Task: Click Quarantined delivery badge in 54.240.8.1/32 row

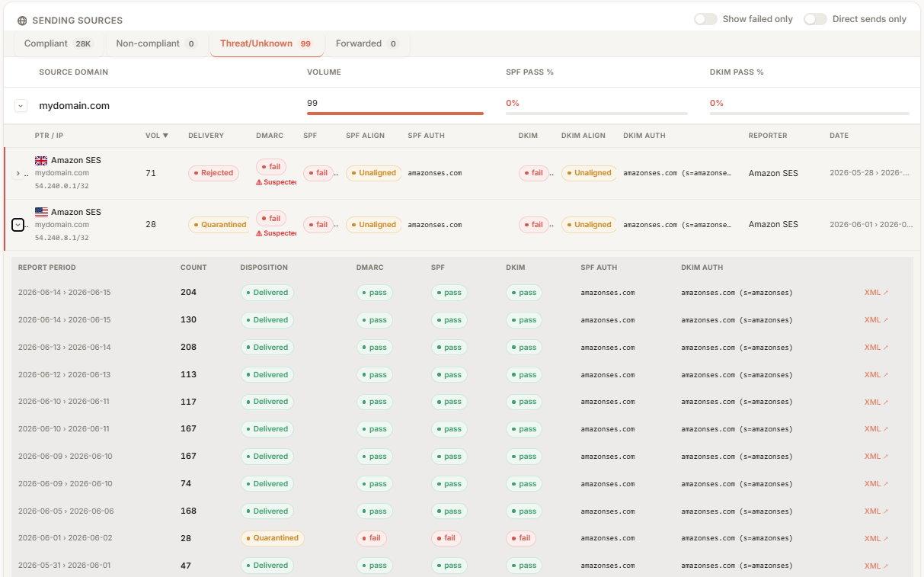Action: click(219, 225)
